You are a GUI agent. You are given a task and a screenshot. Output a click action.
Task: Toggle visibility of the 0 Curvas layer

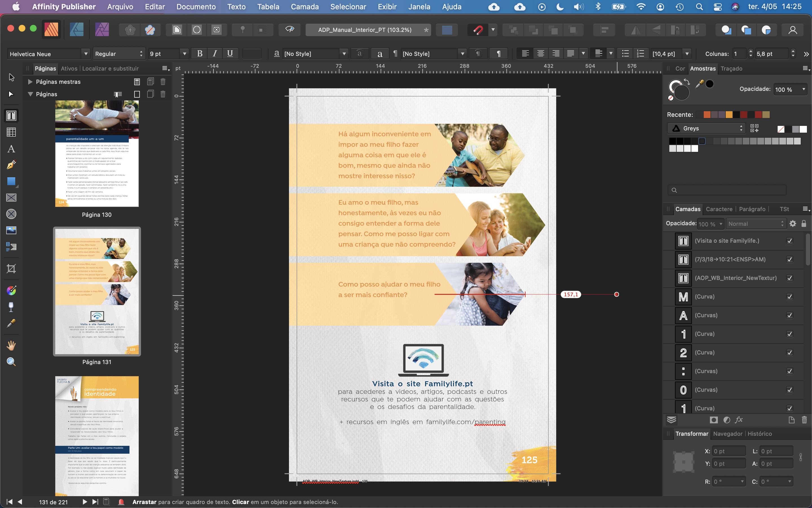click(789, 390)
